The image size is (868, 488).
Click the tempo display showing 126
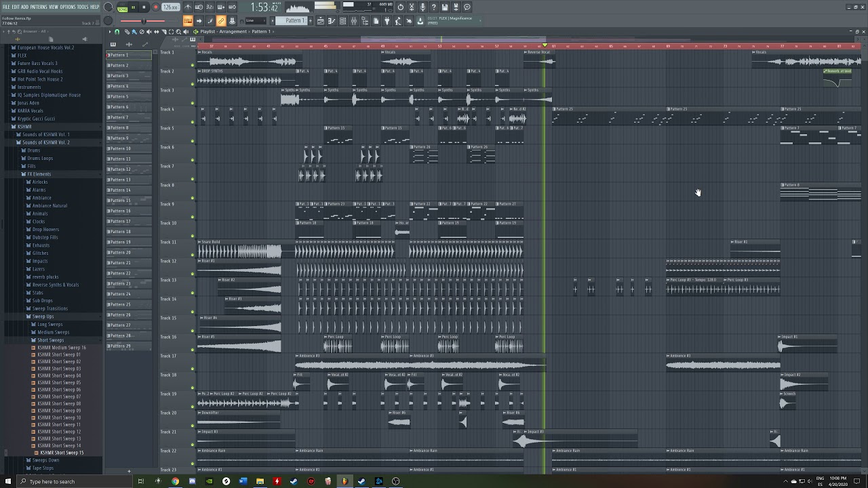(x=171, y=7)
